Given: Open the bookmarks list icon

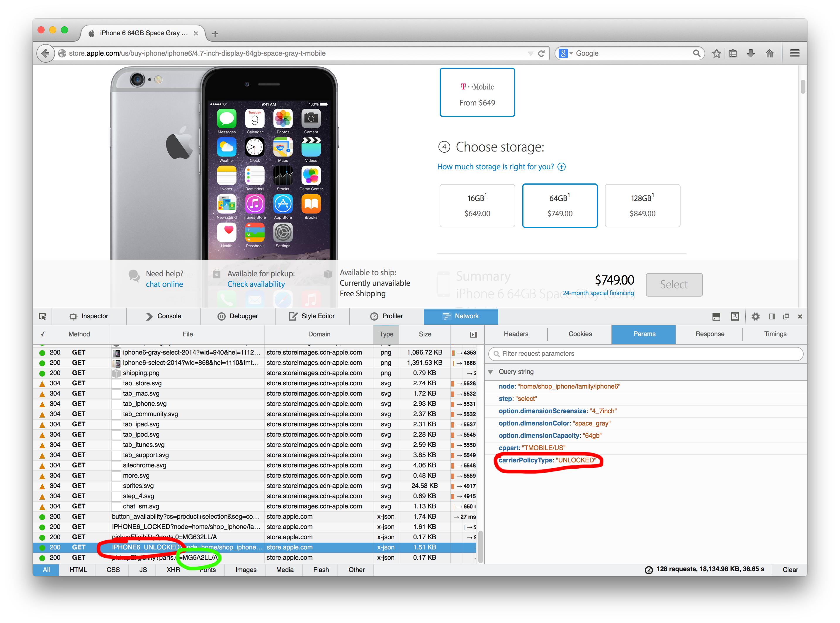Looking at the screenshot, I should [733, 53].
